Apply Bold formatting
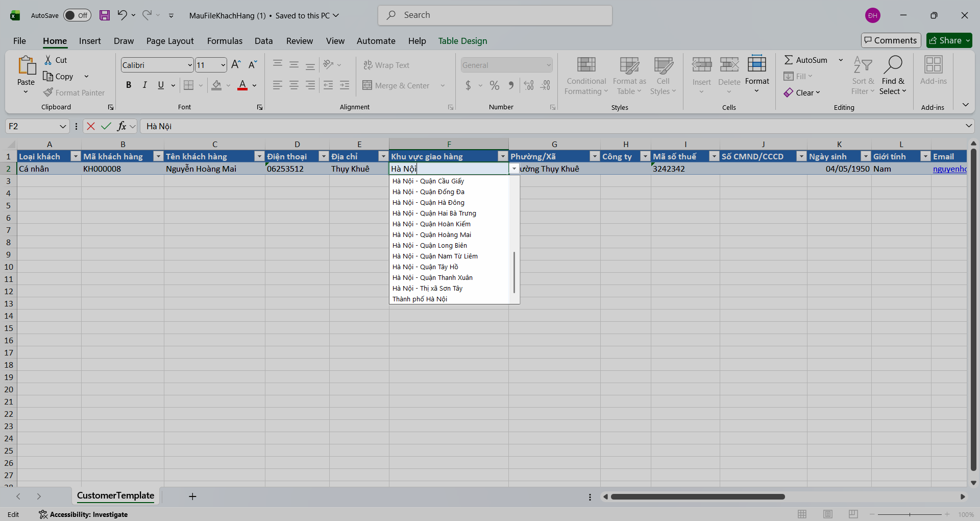The image size is (980, 521). click(x=129, y=85)
